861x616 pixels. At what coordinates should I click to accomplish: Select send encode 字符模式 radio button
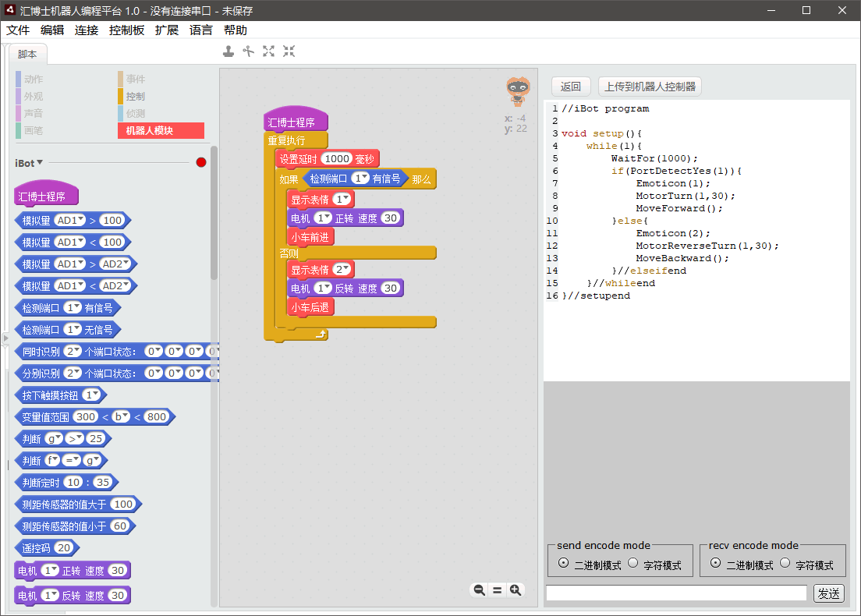(633, 563)
